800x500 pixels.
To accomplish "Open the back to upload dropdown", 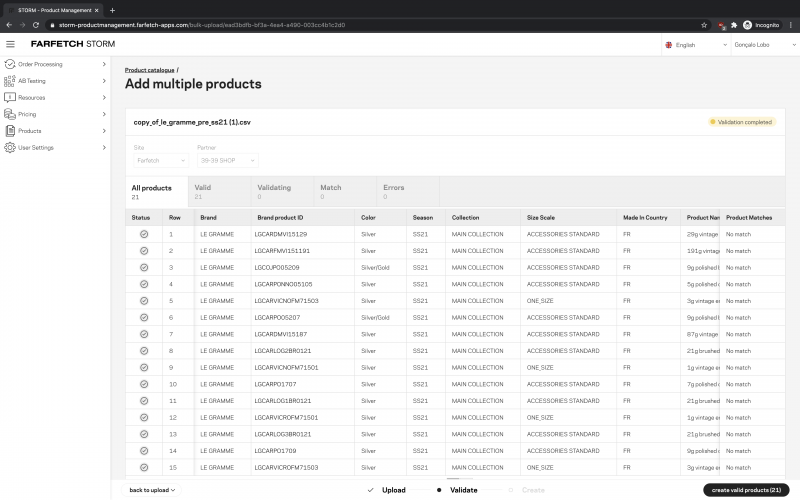I will coord(152,490).
